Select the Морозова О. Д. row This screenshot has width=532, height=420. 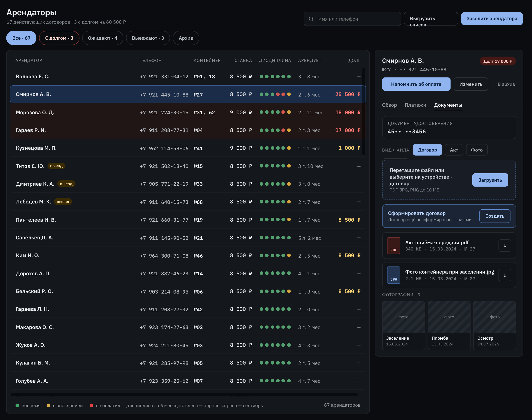point(188,112)
